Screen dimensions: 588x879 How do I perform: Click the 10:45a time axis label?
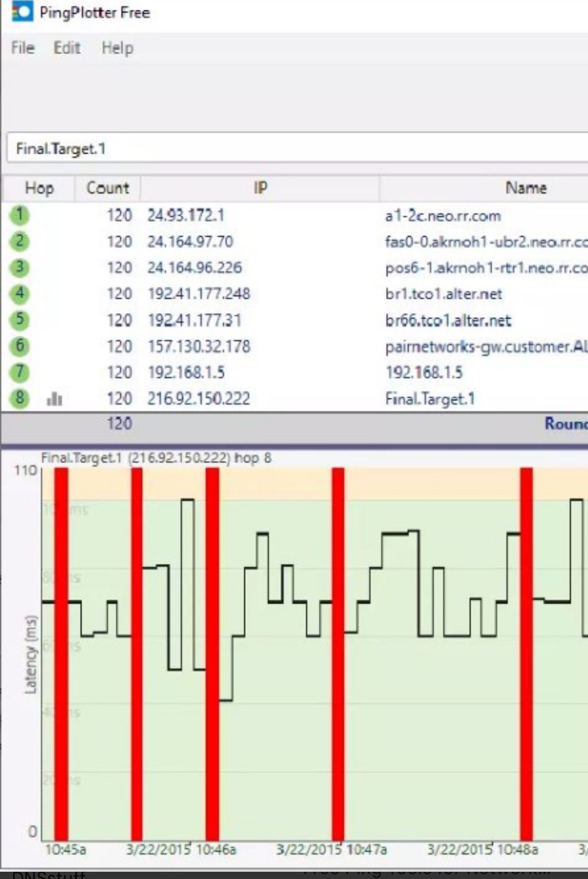[x=65, y=850]
